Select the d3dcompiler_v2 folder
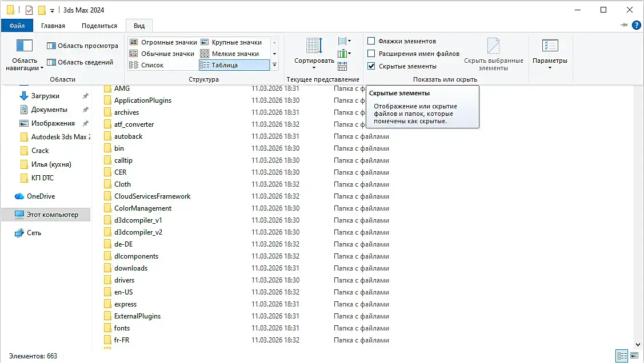The image size is (644, 363). pyautogui.click(x=133, y=232)
